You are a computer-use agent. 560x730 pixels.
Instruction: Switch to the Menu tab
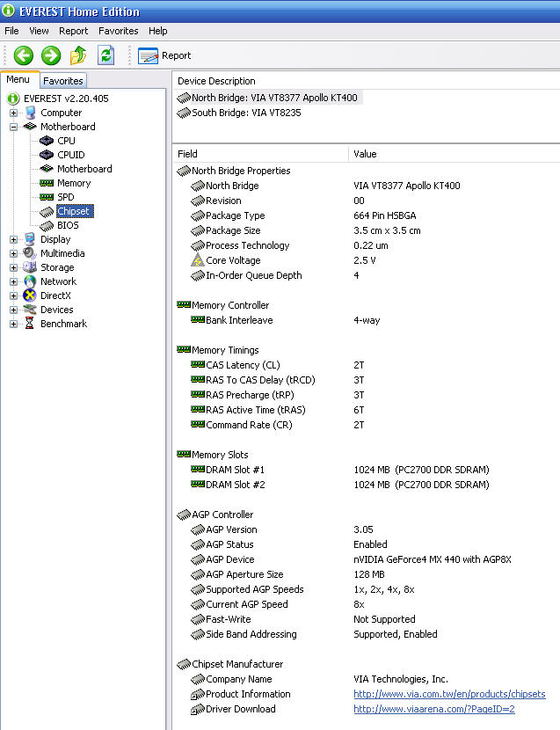[18, 79]
